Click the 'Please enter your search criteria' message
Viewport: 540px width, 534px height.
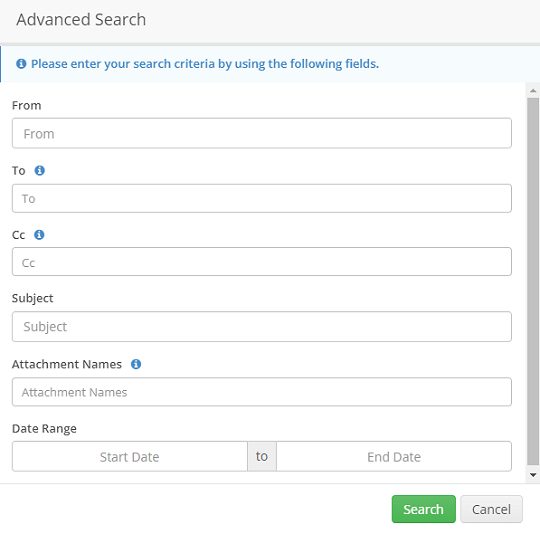[x=205, y=64]
